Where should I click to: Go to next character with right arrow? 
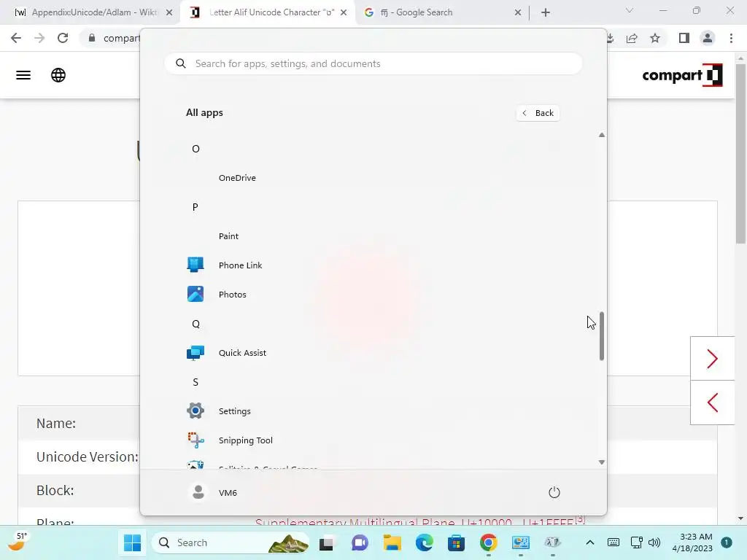coord(712,359)
